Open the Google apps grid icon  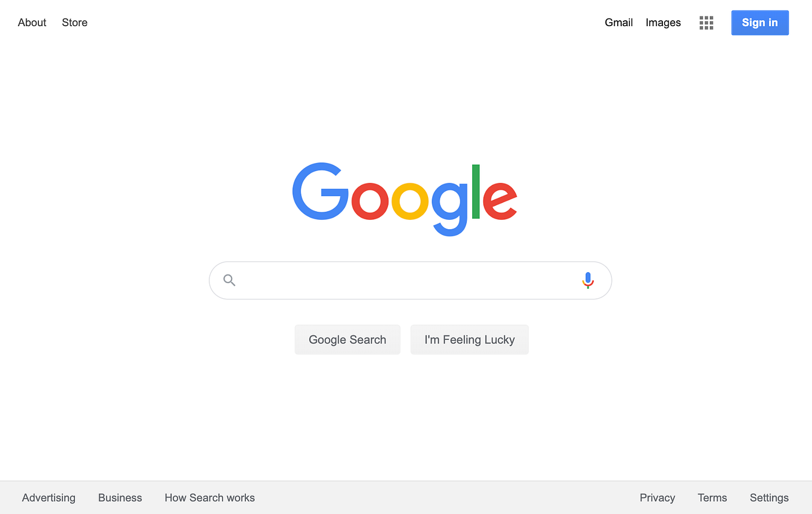pyautogui.click(x=706, y=23)
